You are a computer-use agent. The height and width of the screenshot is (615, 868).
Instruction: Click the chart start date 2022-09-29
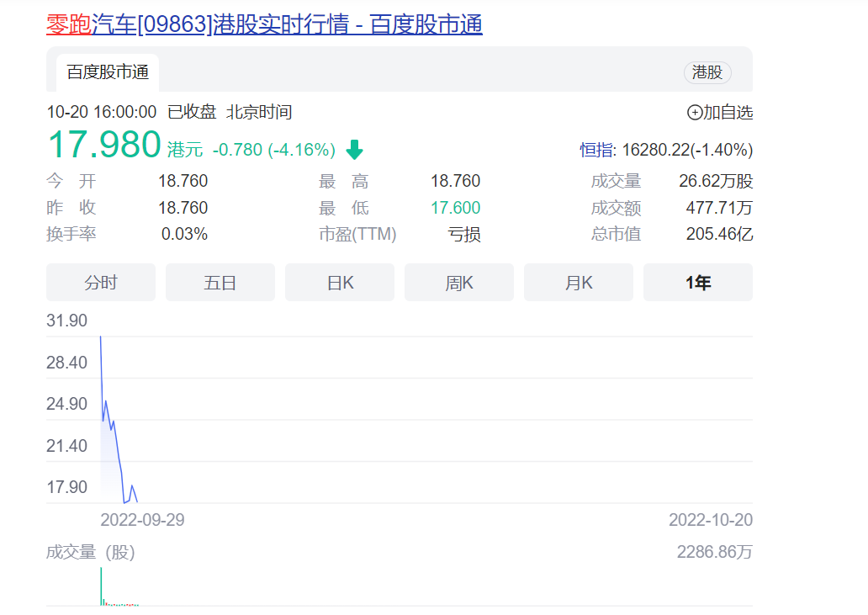pos(142,520)
